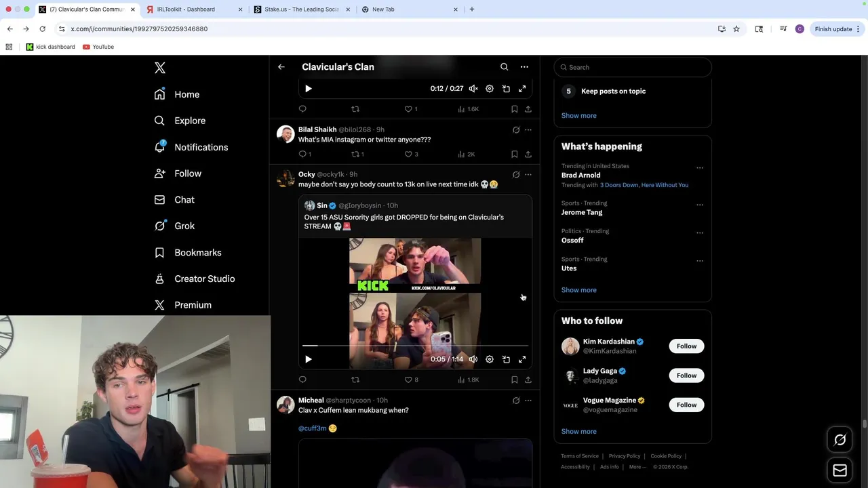Play the ASU Sorority quoted video

coord(309,360)
